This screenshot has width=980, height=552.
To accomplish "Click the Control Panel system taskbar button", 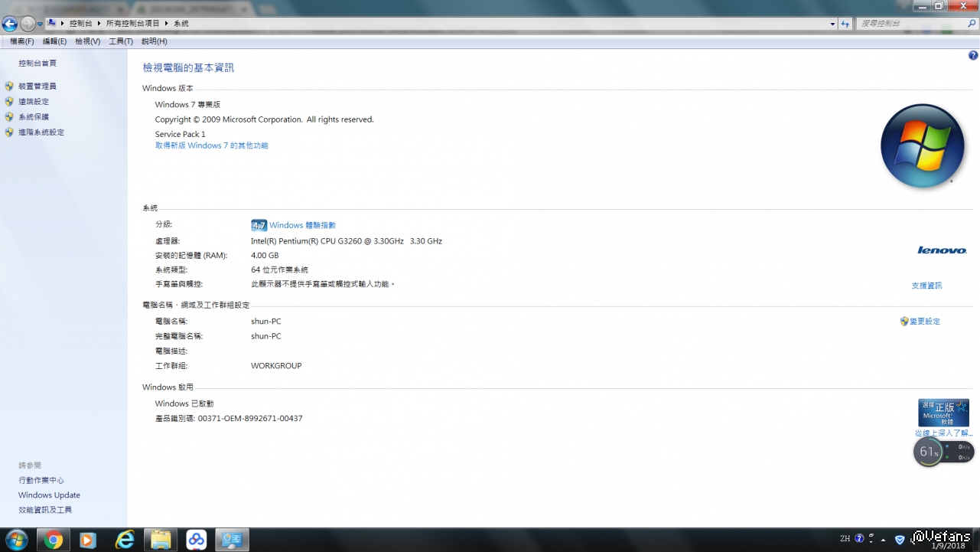I will coord(232,540).
